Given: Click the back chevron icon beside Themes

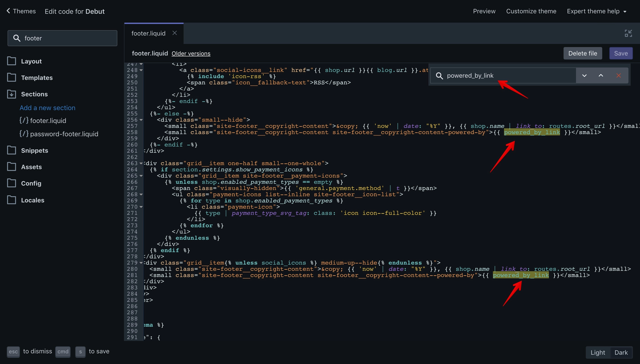Looking at the screenshot, I should tap(8, 11).
